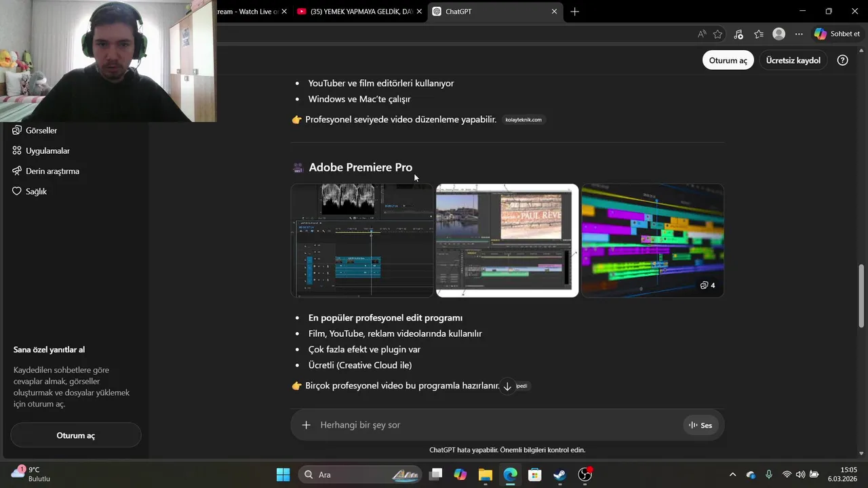Click the Adobe Premiere Pro heading
This screenshot has height=488, width=868.
360,167
